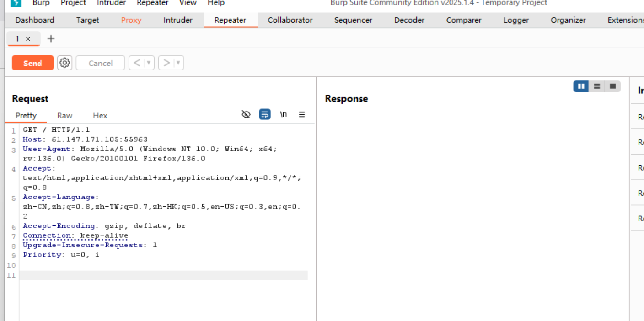The image size is (644, 321).
Task: Switch to the Sequencer tab
Action: coord(353,20)
